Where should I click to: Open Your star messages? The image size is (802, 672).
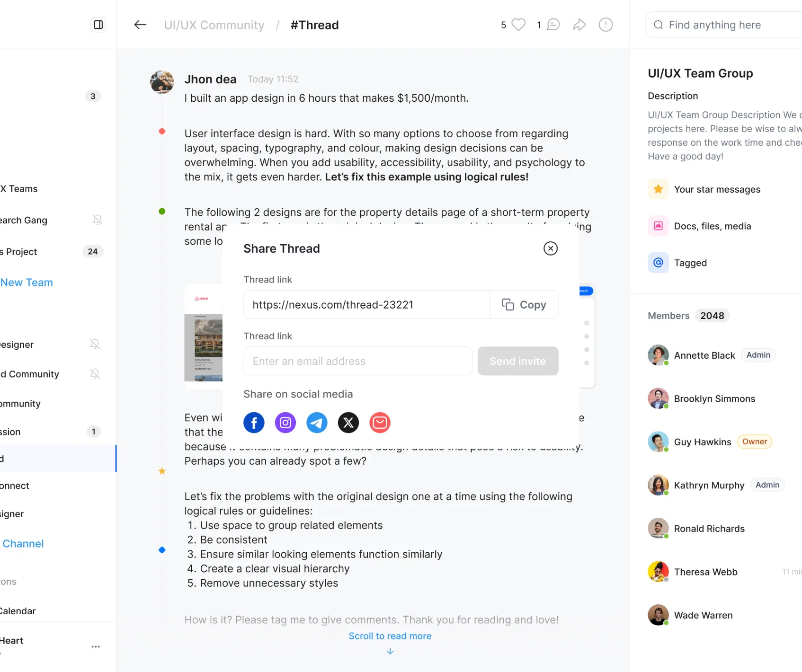click(x=717, y=189)
